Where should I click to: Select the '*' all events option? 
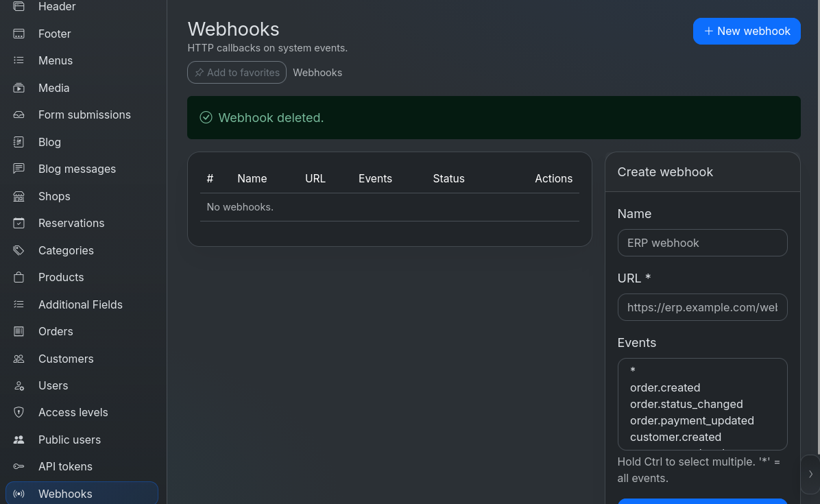(x=633, y=370)
